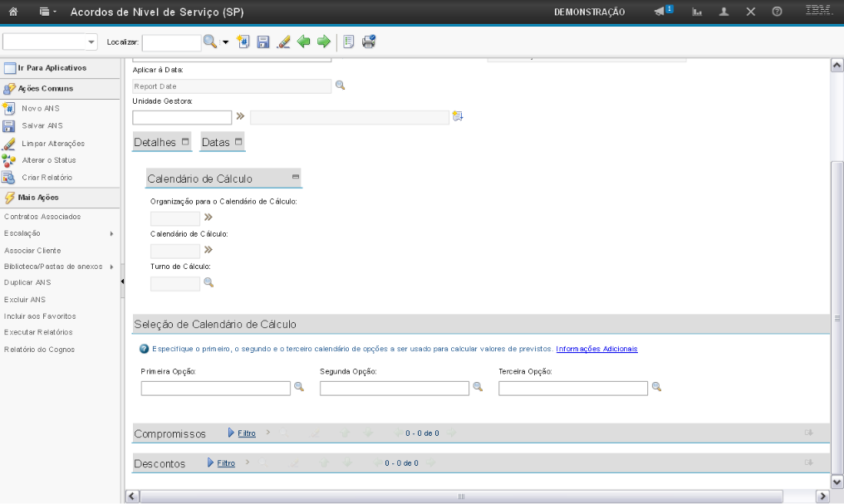Open the bulletin board megaphone icon
The image size is (844, 504).
[662, 12]
